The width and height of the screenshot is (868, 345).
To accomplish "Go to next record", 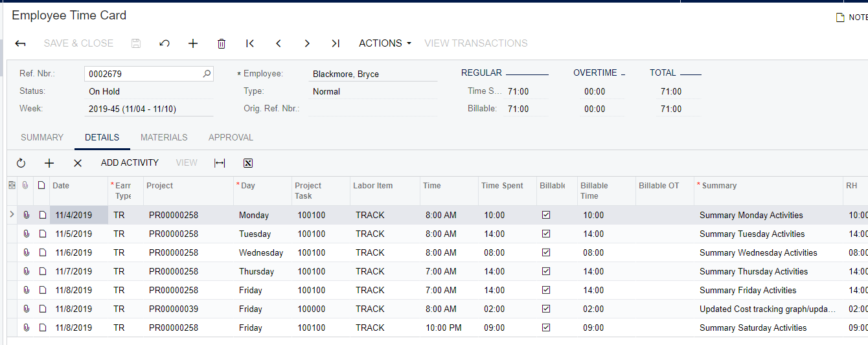I will click(307, 43).
